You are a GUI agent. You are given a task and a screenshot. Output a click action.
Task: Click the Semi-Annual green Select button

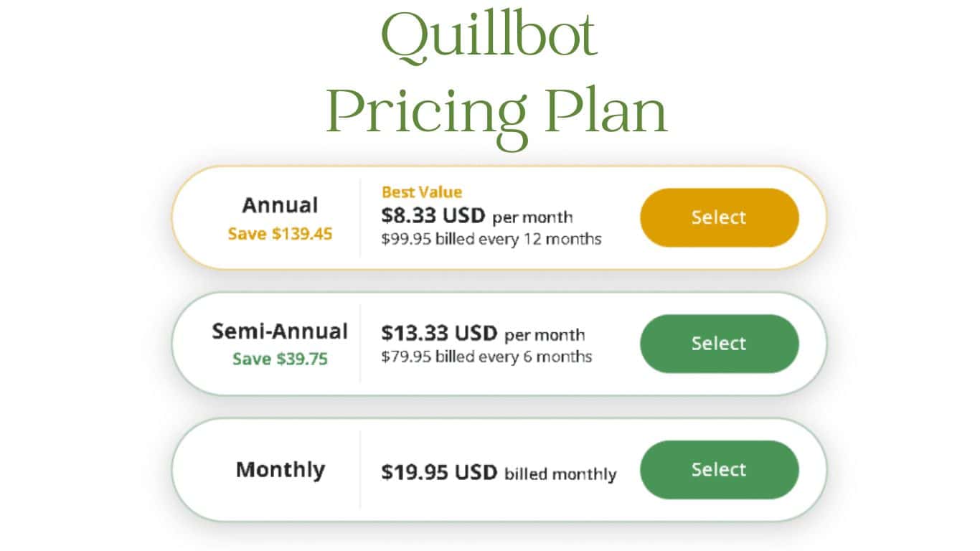pos(719,344)
